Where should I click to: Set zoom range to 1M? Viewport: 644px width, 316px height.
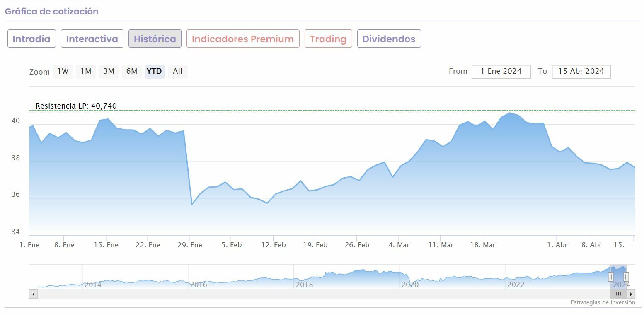(x=86, y=72)
